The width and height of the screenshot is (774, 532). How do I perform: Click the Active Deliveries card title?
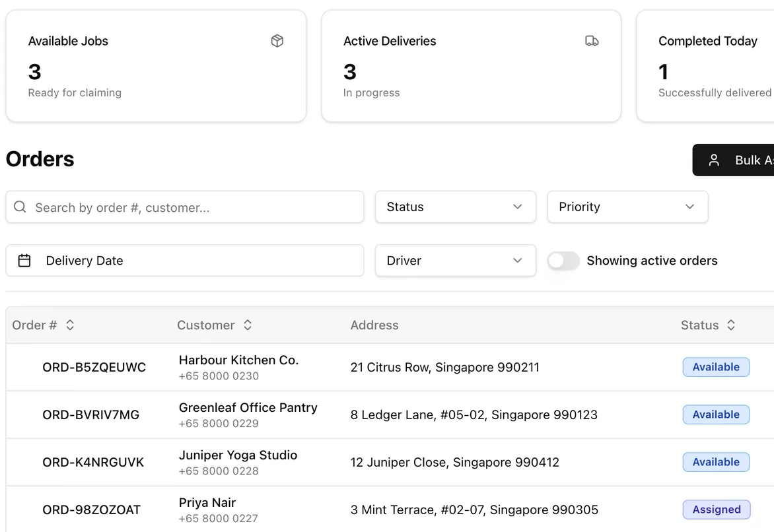(390, 41)
